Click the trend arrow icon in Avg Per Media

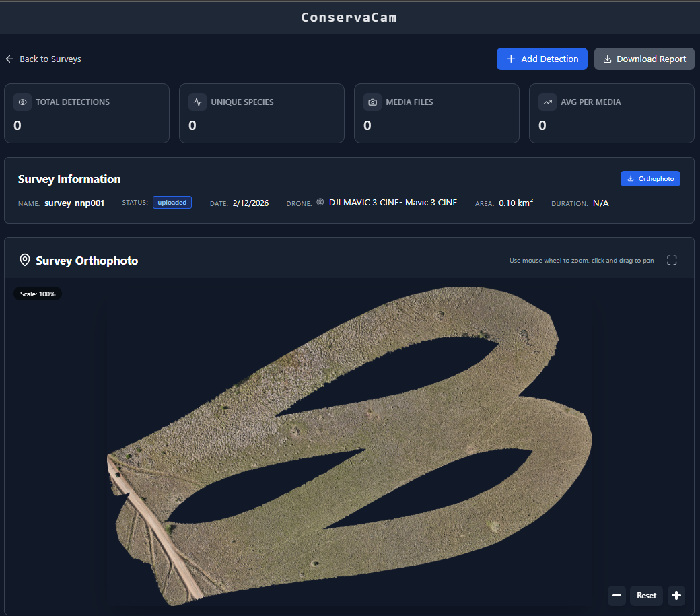(548, 102)
